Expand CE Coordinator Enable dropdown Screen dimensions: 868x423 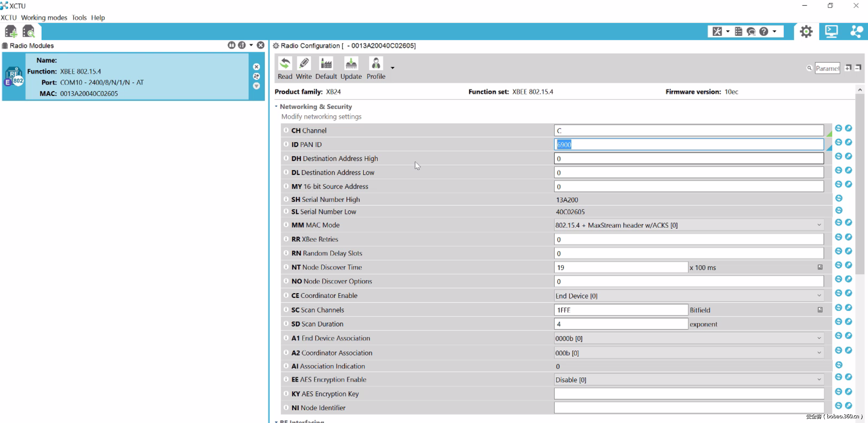pos(819,296)
